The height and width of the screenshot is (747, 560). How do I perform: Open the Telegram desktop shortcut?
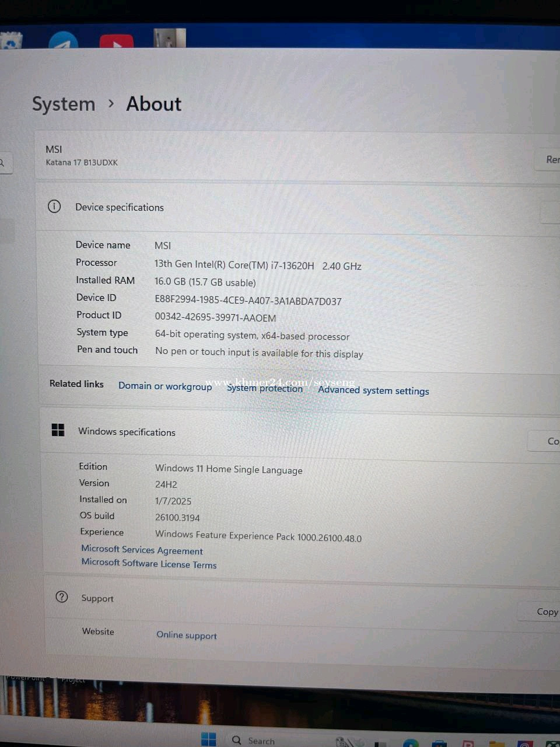63,41
